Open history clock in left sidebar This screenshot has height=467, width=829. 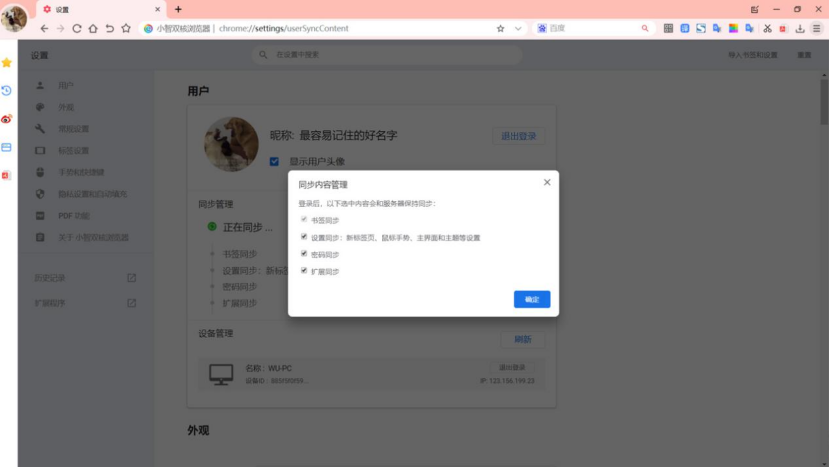pyautogui.click(x=7, y=91)
